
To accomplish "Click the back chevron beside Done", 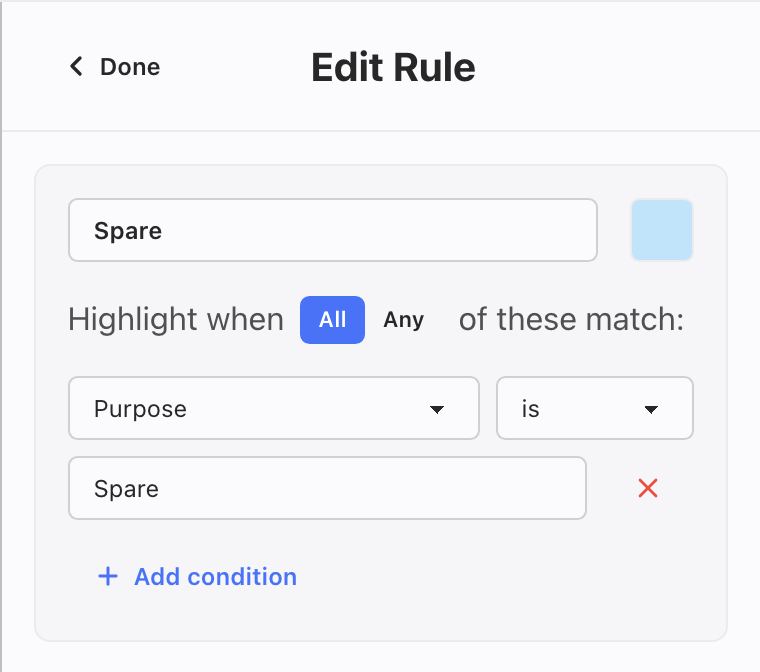I will [76, 67].
